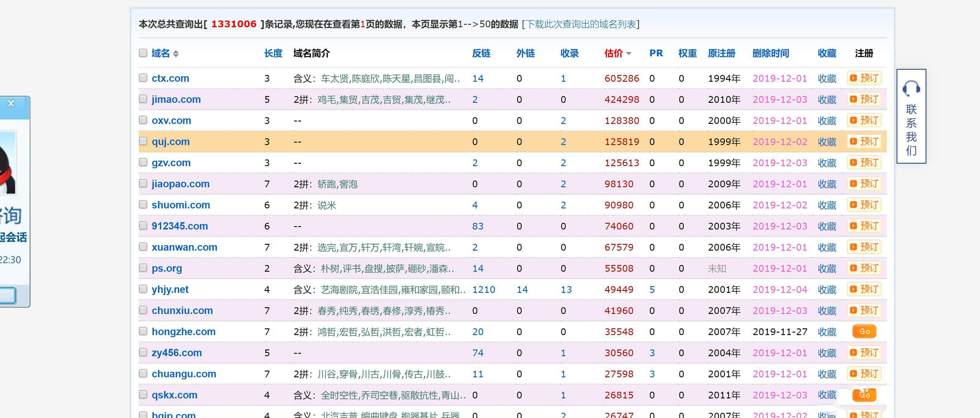980x418 pixels.
Task: Click the 预订 button for jimao.com
Action: 864,99
